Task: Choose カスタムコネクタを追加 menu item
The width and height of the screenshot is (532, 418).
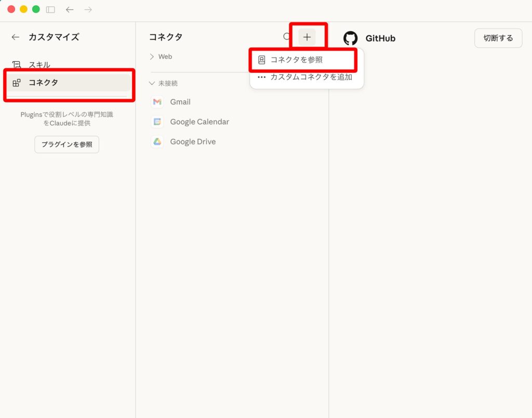Action: click(x=311, y=77)
